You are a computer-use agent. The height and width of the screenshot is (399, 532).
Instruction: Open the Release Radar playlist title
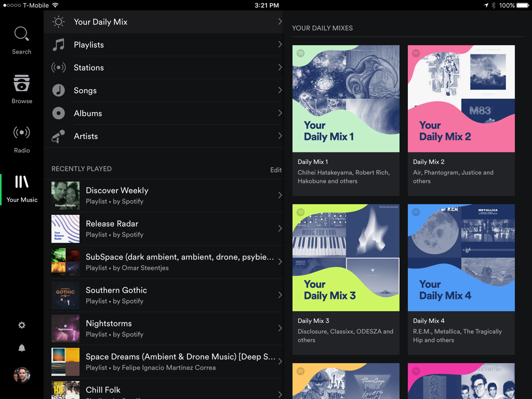click(112, 224)
